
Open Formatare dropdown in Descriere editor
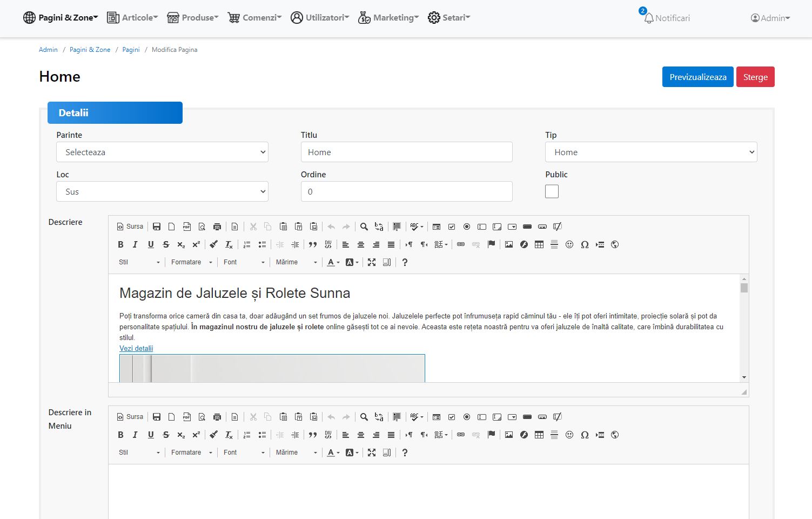[192, 262]
